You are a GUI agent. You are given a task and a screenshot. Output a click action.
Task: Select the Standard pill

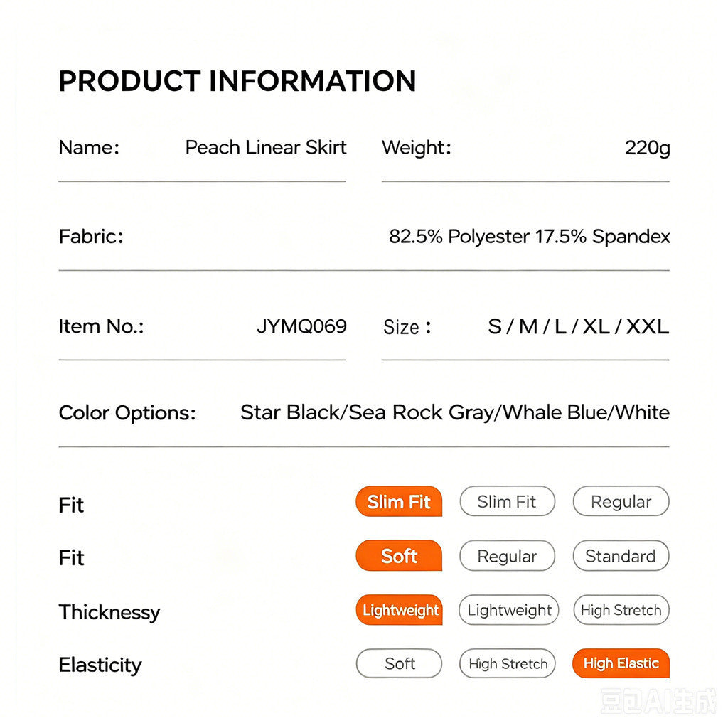pyautogui.click(x=621, y=556)
